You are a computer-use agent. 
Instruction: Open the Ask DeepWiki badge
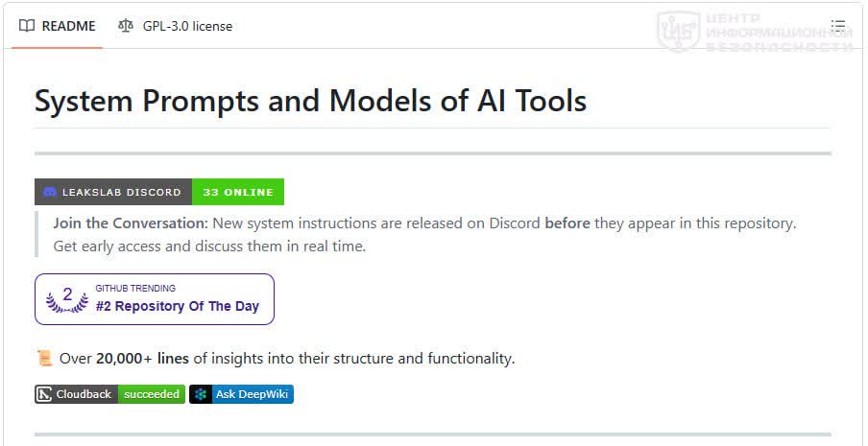tap(241, 394)
